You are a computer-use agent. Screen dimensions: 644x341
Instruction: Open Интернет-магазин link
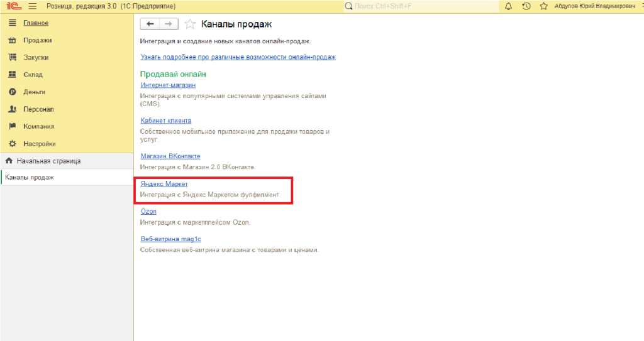tap(168, 85)
